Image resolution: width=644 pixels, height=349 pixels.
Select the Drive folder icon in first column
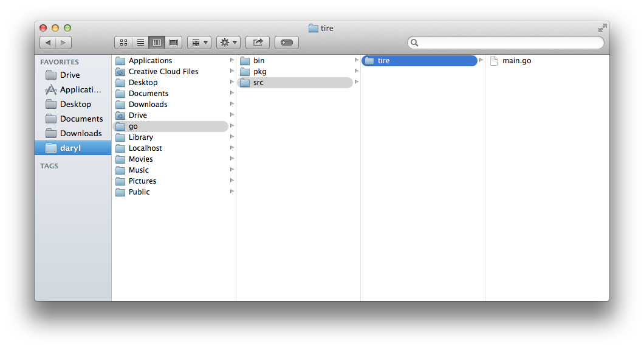pyautogui.click(x=120, y=116)
